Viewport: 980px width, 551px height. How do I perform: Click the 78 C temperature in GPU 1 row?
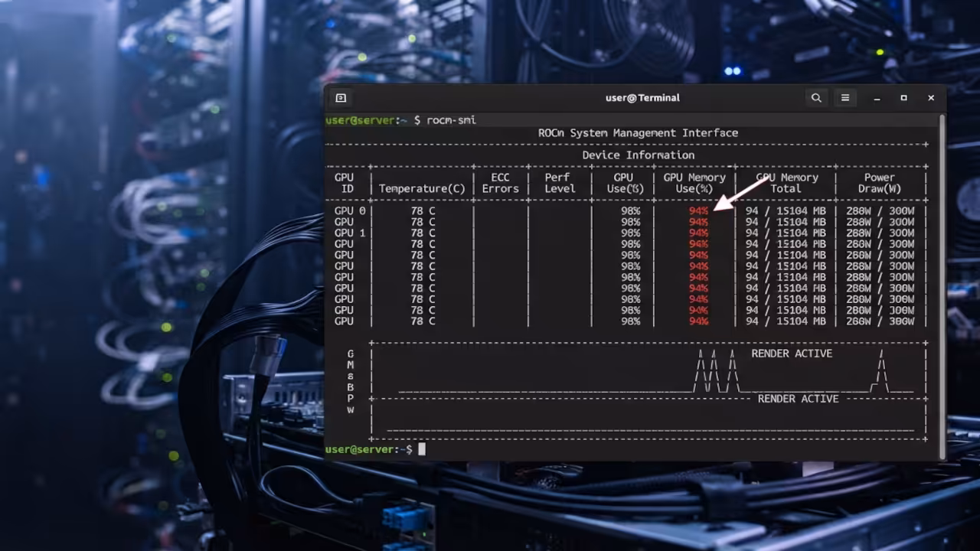click(423, 233)
